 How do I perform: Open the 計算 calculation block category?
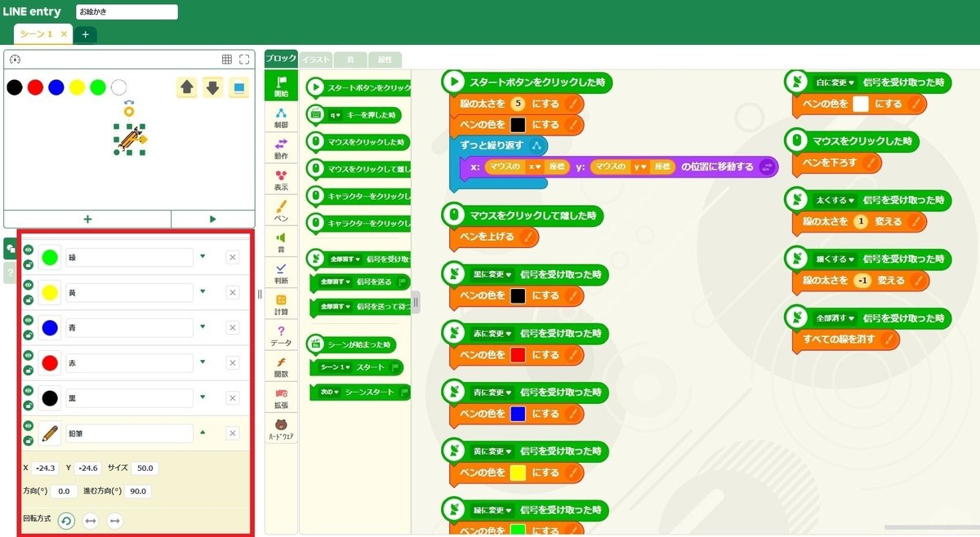tap(281, 305)
